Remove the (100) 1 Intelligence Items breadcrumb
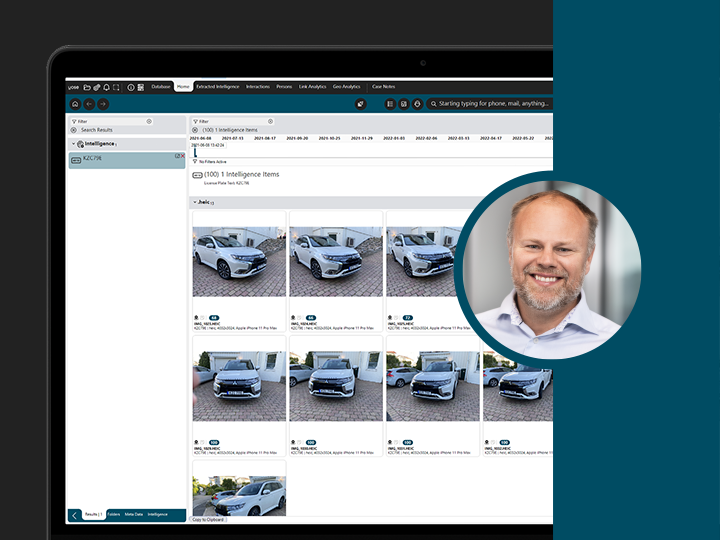The image size is (720, 540). [x=195, y=130]
